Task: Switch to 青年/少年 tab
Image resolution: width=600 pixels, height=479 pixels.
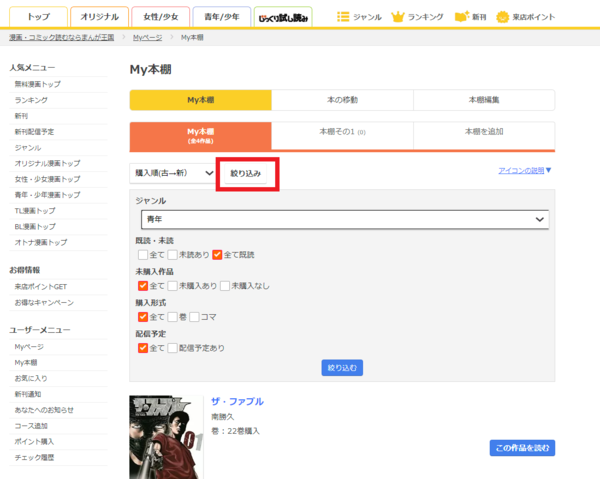Action: pos(222,17)
